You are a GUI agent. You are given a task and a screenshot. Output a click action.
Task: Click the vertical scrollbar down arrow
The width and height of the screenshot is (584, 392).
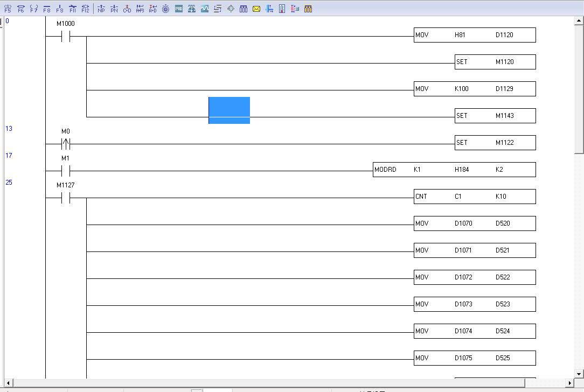pos(579,373)
